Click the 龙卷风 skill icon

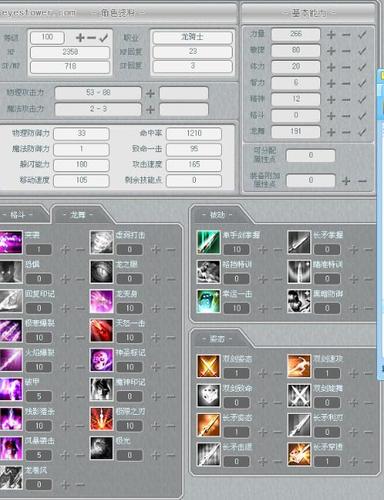click(11, 478)
